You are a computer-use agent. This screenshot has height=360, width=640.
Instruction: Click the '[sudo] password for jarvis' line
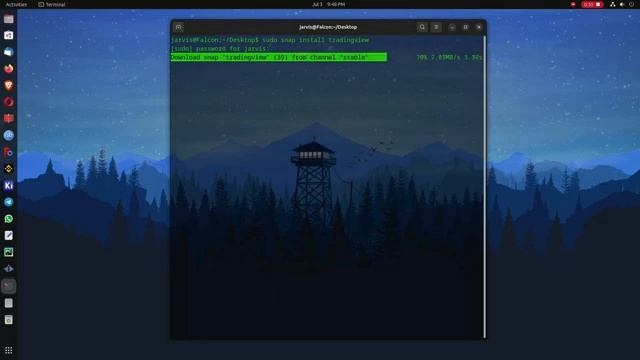220,49
